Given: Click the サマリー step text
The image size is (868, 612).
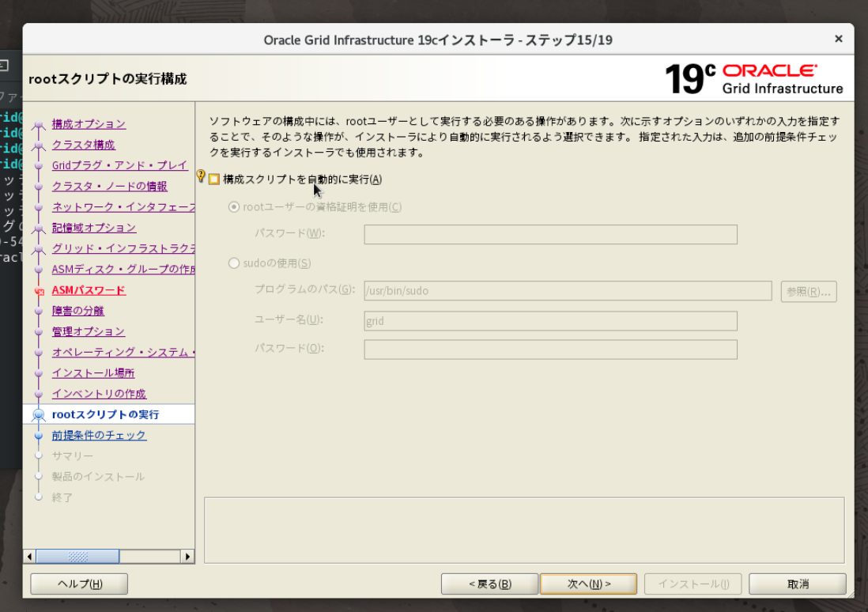Looking at the screenshot, I should coord(73,456).
